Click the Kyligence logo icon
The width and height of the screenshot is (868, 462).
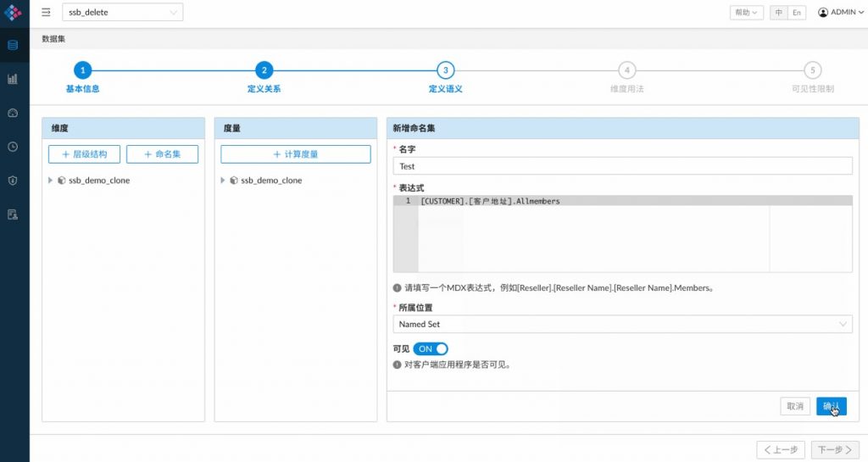pos(13,13)
